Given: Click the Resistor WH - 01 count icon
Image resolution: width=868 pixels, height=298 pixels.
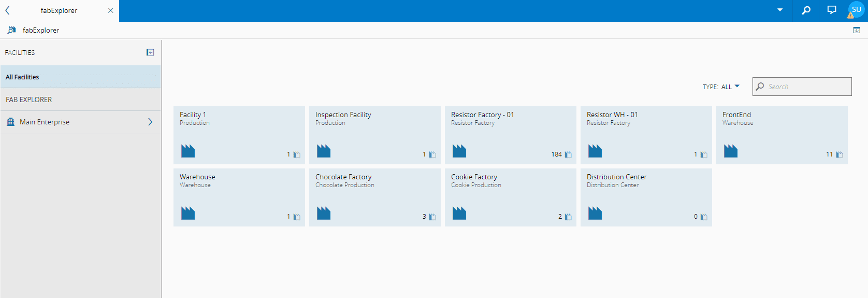Looking at the screenshot, I should [x=704, y=154].
